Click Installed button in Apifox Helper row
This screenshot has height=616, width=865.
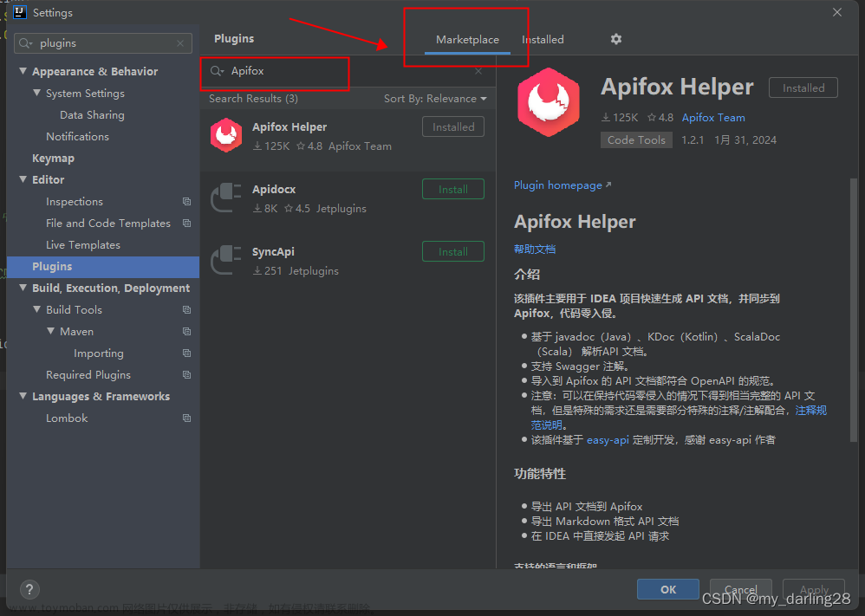[453, 126]
